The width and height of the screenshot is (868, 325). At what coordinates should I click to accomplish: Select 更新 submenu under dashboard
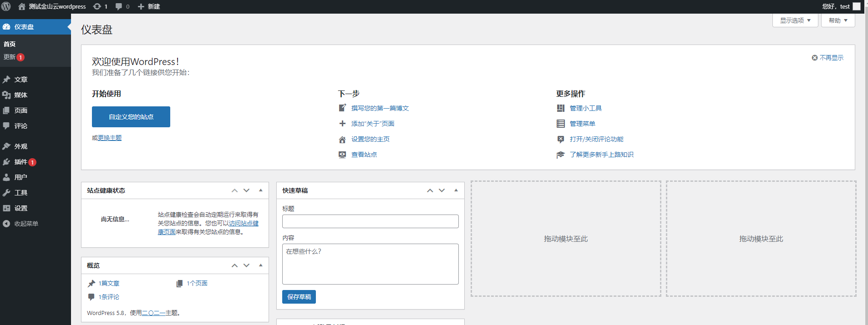point(10,57)
